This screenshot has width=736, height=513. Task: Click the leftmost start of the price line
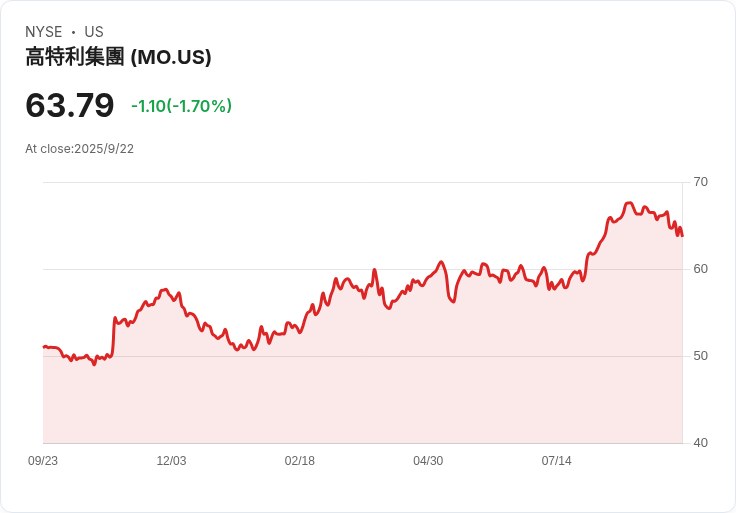(x=44, y=347)
